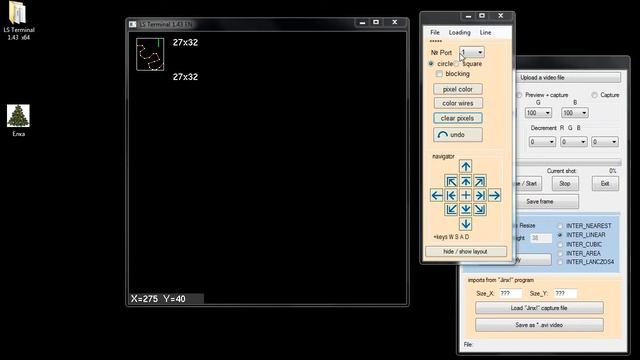Screen dimensions: 640x360
Task: Click the pixel layout thumbnail in terminal
Action: click(x=150, y=54)
